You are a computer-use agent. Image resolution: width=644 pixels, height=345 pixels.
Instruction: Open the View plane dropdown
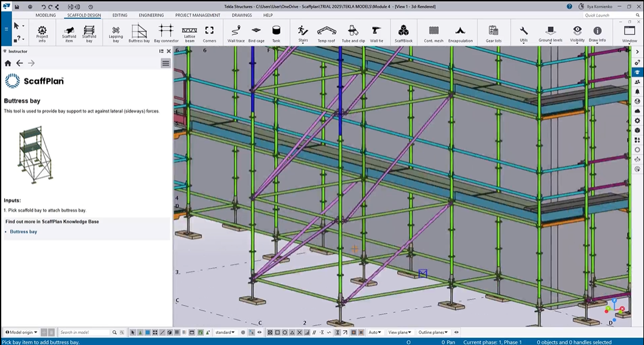[400, 332]
